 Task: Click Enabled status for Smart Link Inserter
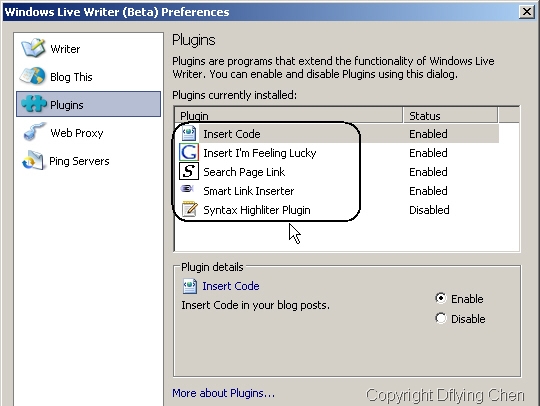428,190
